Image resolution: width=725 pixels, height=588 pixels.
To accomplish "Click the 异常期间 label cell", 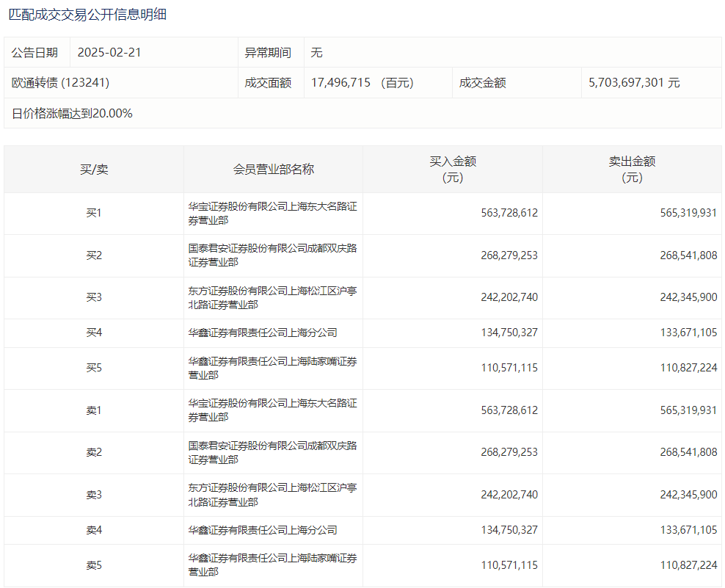I will click(x=268, y=53).
